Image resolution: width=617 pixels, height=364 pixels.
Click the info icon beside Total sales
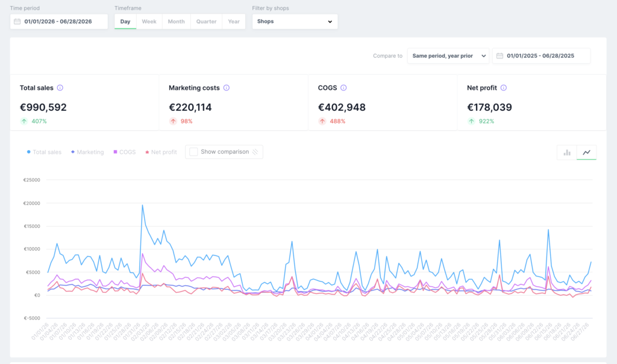coord(60,88)
